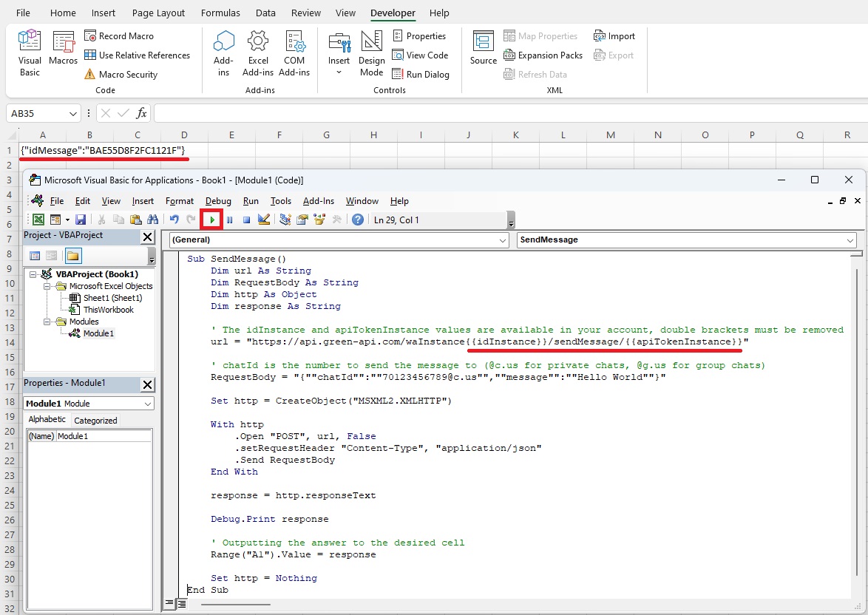Save the workbook using the VBA floppy icon
This screenshot has height=615, width=868.
pos(81,220)
